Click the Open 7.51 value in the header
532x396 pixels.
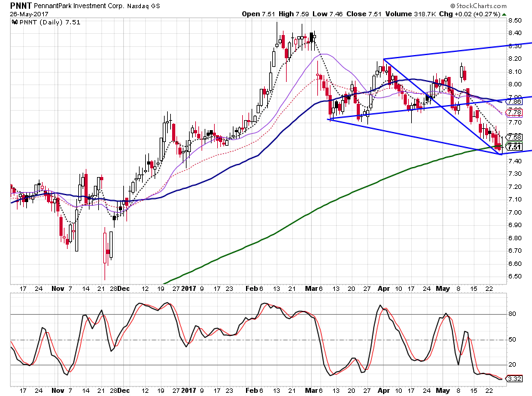258,14
